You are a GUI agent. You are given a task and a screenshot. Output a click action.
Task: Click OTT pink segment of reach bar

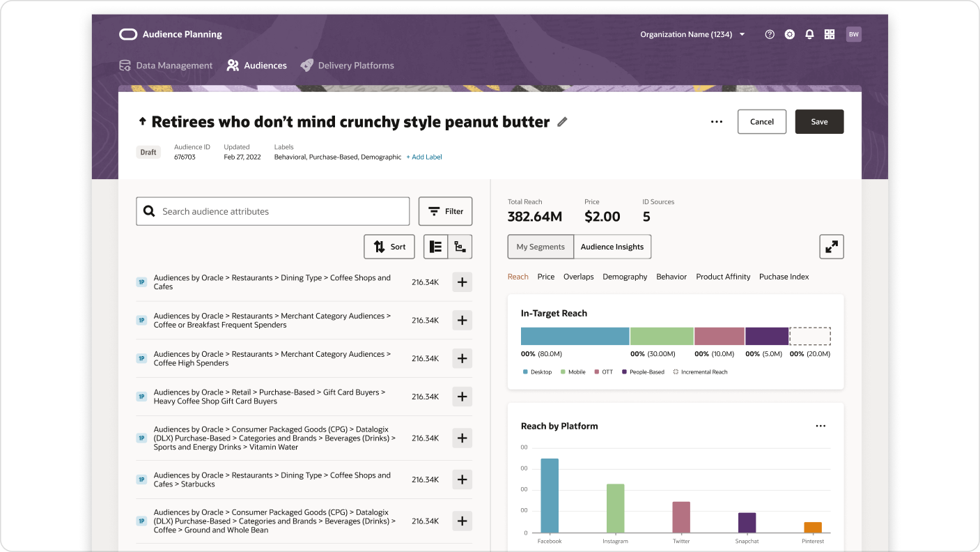click(x=720, y=336)
